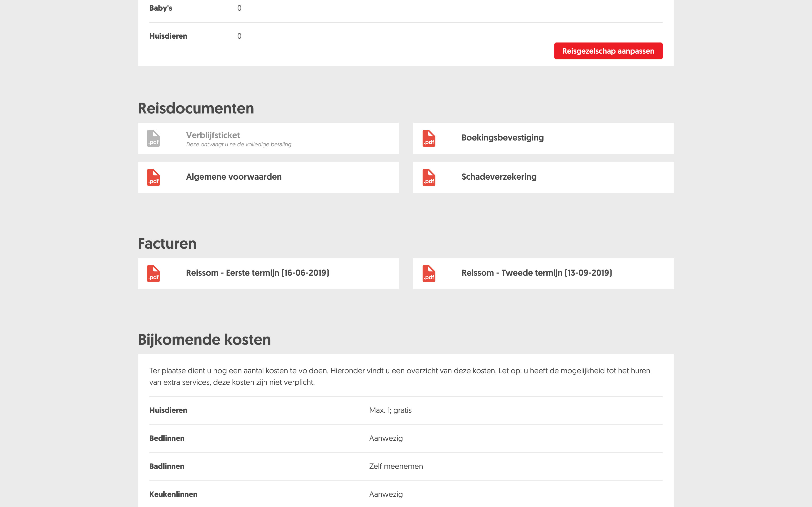Click the Keukenlinnen row label
Viewport: 812px width, 507px height.
(x=173, y=494)
